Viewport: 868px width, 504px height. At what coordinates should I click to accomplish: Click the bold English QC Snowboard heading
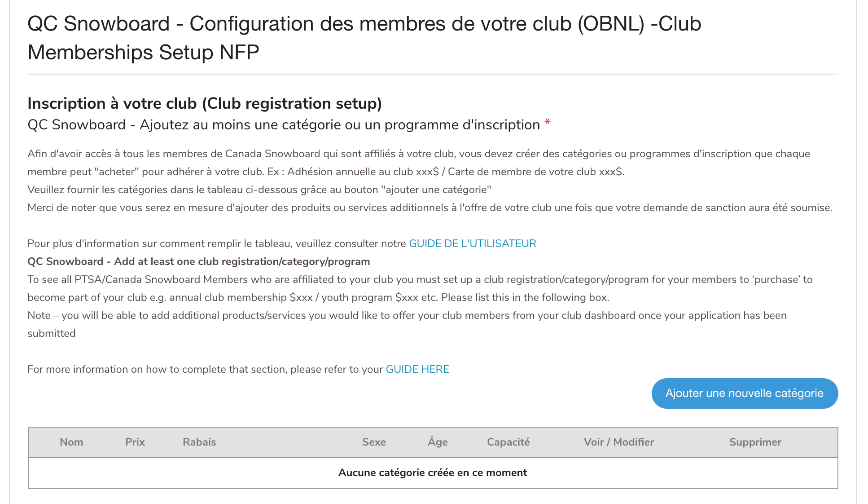click(199, 261)
